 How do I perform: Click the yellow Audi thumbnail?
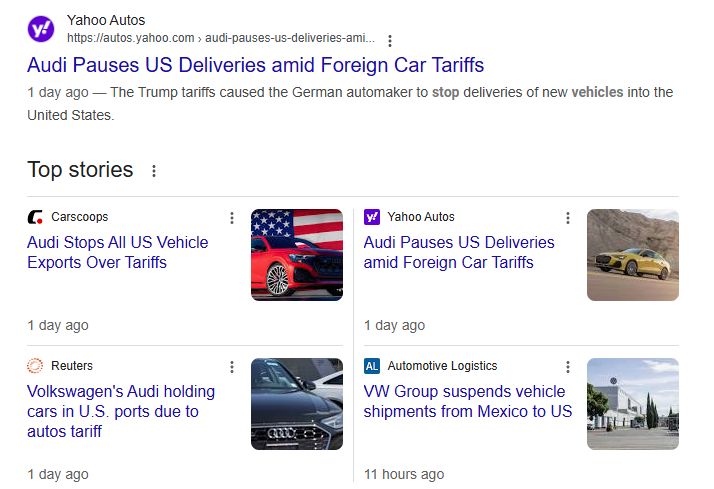(x=633, y=254)
